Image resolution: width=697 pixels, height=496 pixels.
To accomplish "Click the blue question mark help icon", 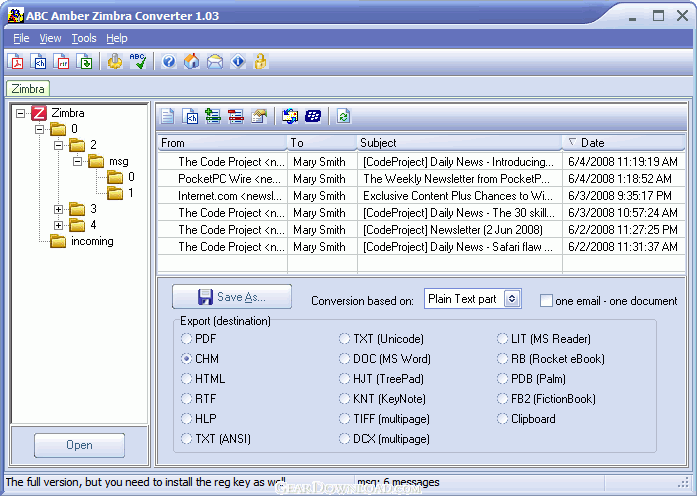I will (168, 61).
